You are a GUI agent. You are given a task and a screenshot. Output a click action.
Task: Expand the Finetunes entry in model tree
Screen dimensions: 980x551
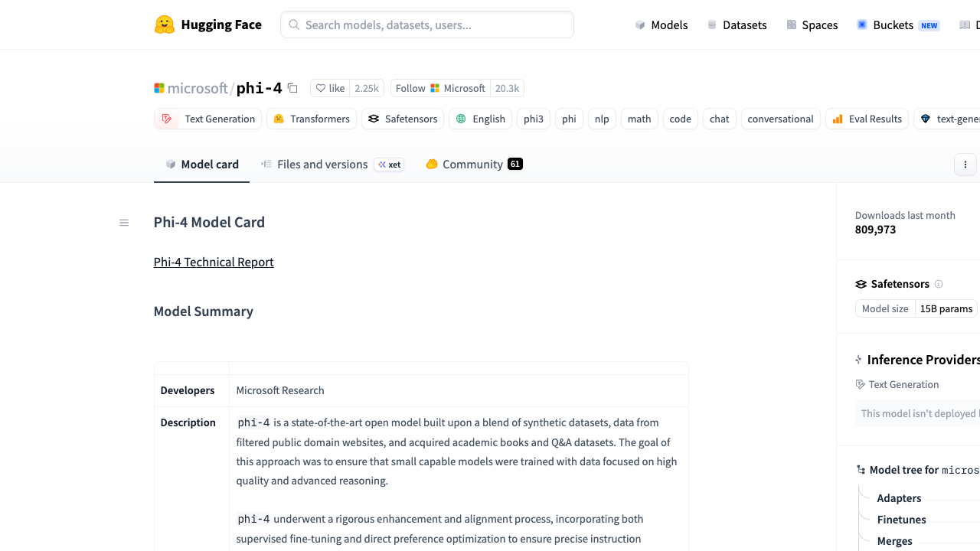(901, 520)
